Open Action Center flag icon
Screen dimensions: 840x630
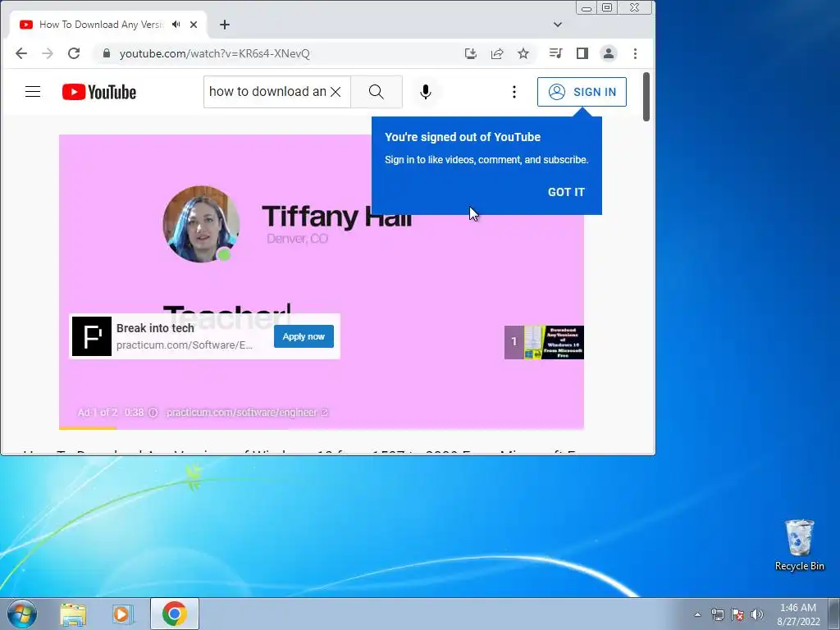tap(737, 614)
